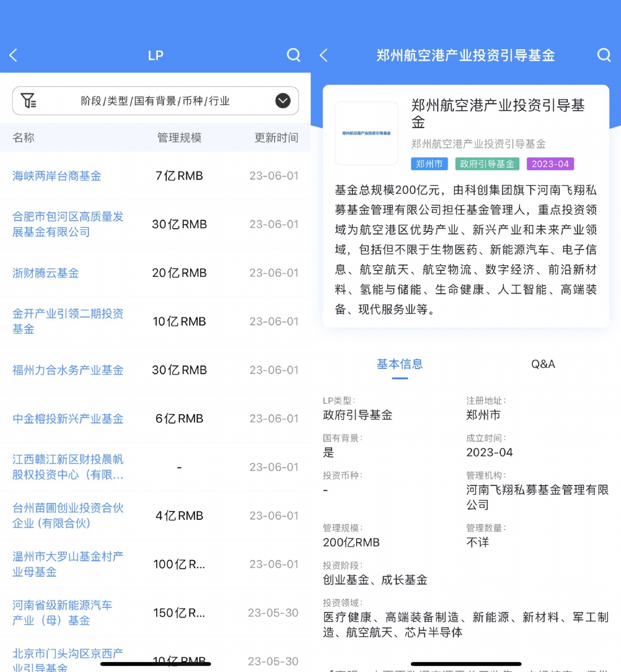Screen dimensions: 621x672
Task: Tap the 2023-04 date tag
Action: tap(551, 164)
